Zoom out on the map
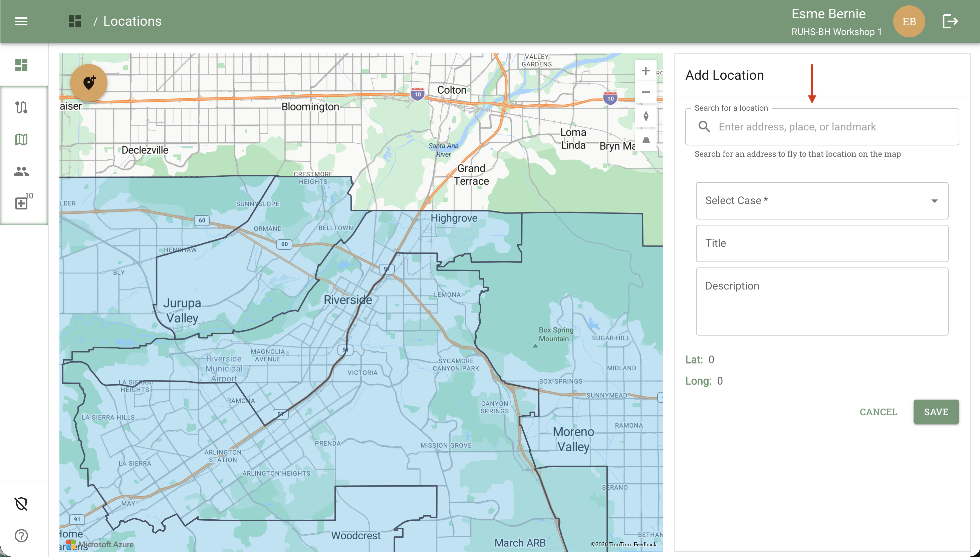 (x=646, y=92)
